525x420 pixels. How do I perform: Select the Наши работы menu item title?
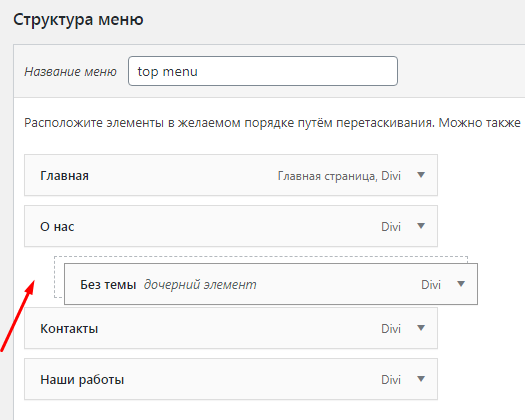[82, 380]
